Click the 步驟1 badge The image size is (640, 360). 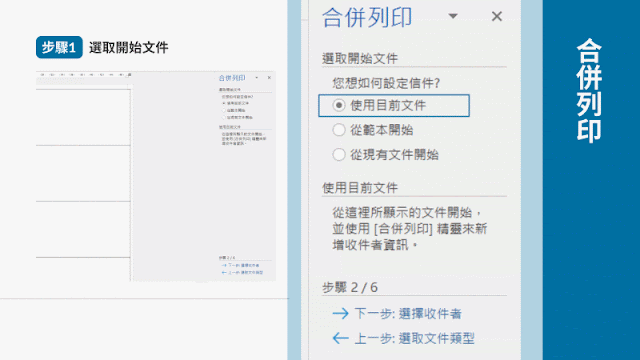tap(59, 47)
